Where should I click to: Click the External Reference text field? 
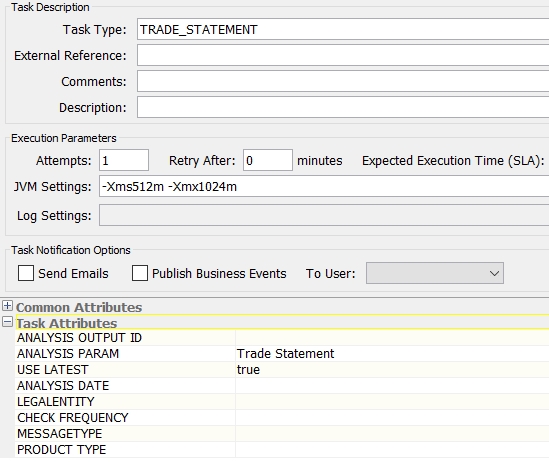(343, 55)
